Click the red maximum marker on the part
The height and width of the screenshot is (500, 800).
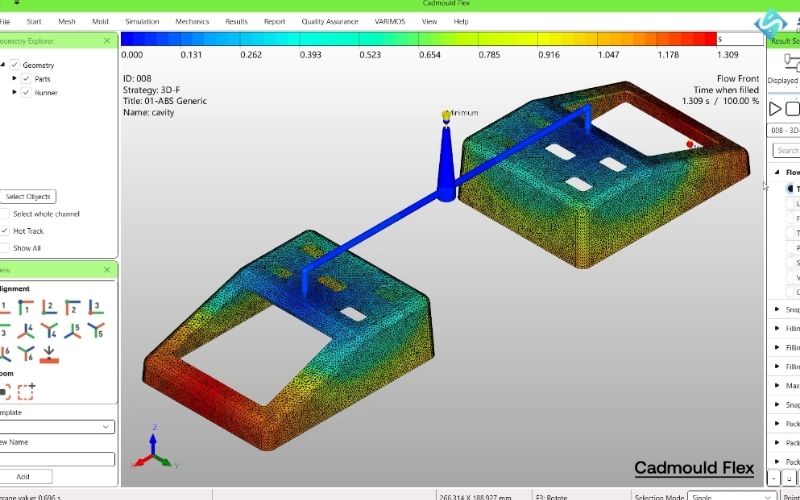tap(690, 144)
